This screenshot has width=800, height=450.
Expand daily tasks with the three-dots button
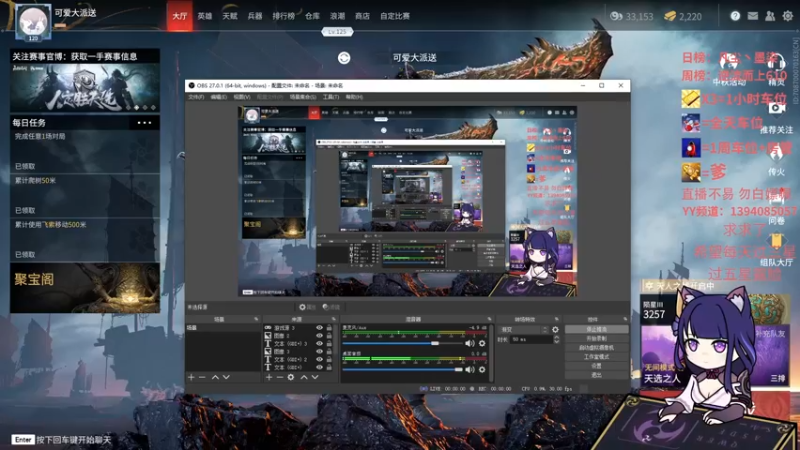click(144, 122)
